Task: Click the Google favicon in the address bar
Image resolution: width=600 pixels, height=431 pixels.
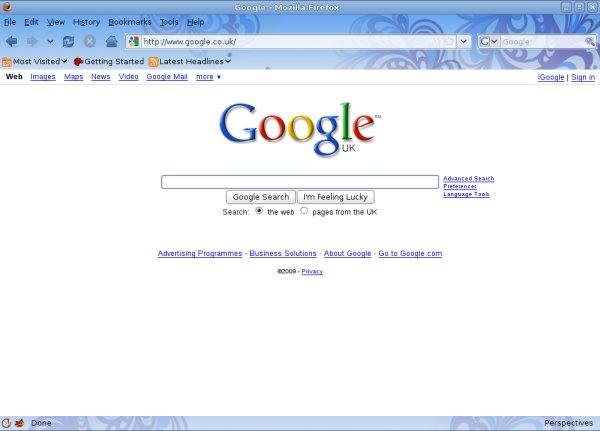Action: click(134, 41)
